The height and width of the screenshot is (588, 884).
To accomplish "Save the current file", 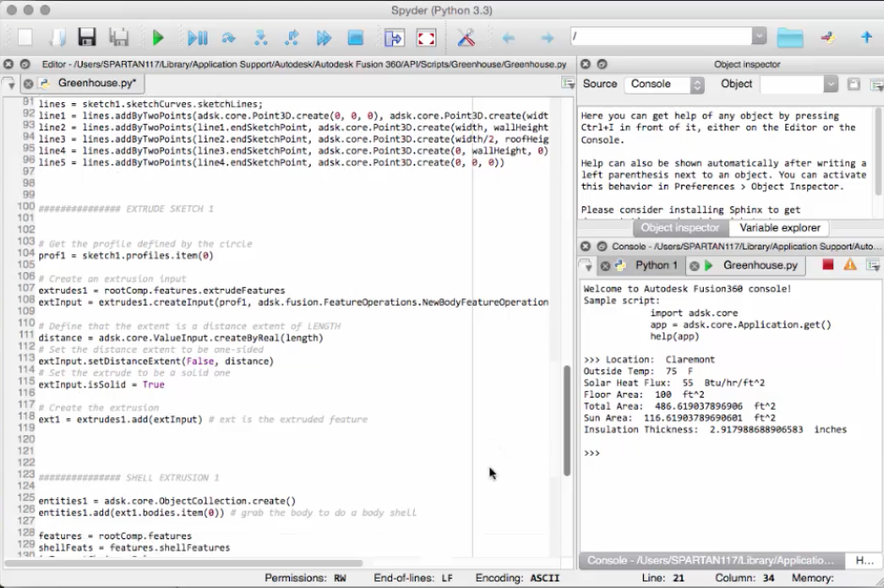I will pyautogui.click(x=86, y=38).
